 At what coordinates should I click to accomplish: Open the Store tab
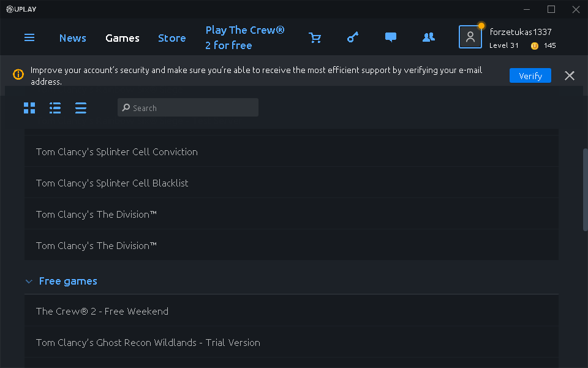coord(171,38)
